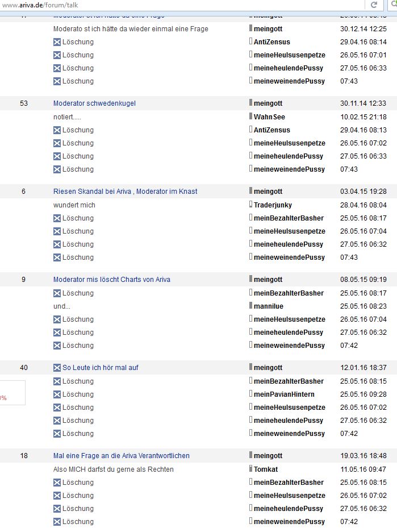
Task: Click the browser address bar showing ariva.de/forum/talk
Action: [x=170, y=5]
